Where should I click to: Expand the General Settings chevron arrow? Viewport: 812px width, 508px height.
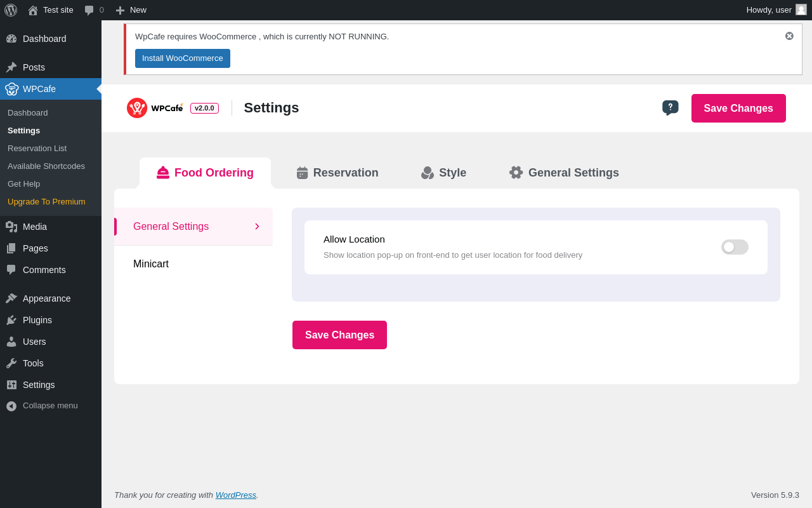point(257,227)
